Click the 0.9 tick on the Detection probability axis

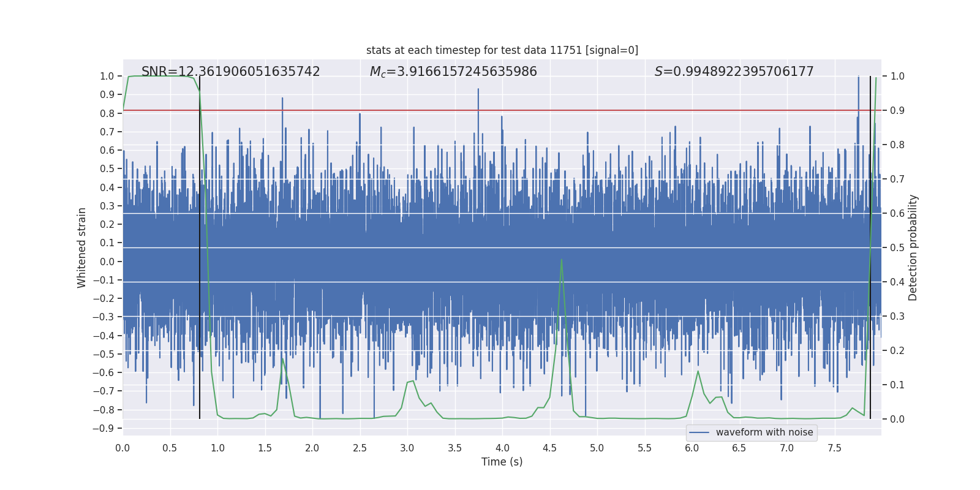(897, 111)
